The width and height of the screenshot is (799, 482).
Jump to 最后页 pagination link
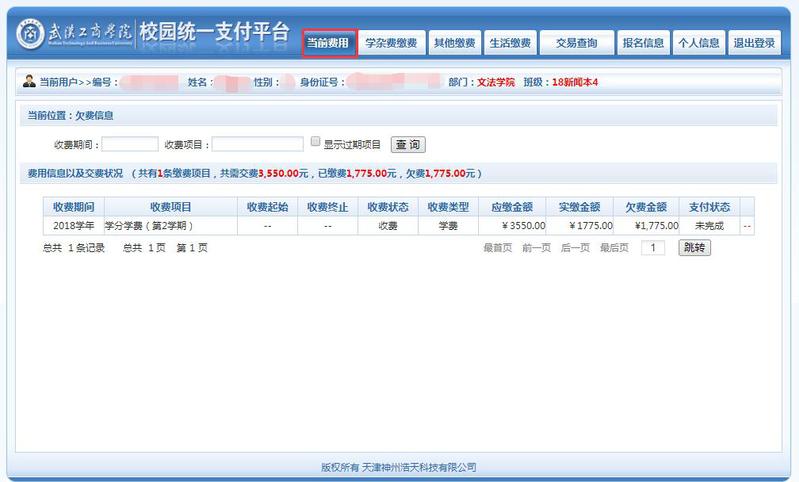pos(614,247)
